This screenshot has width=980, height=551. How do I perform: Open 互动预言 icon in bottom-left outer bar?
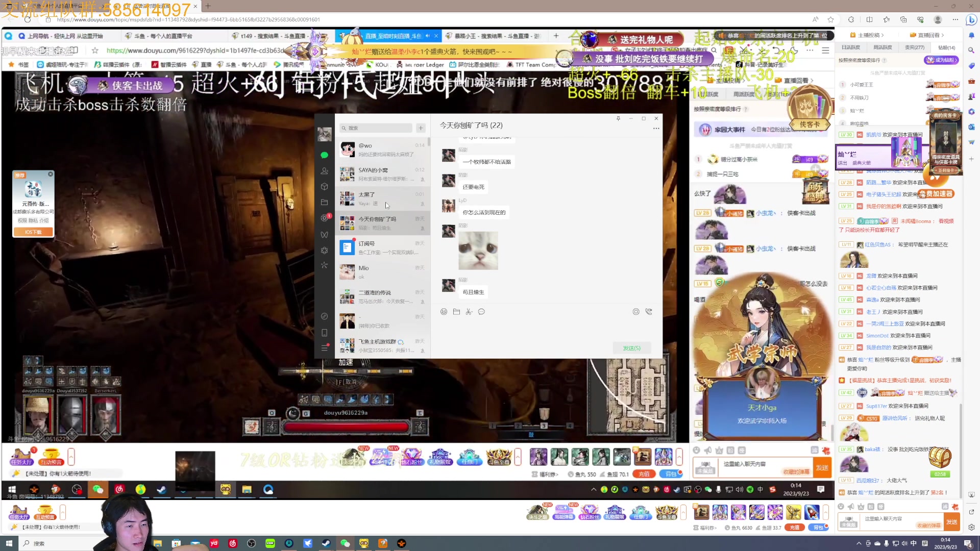click(x=45, y=512)
